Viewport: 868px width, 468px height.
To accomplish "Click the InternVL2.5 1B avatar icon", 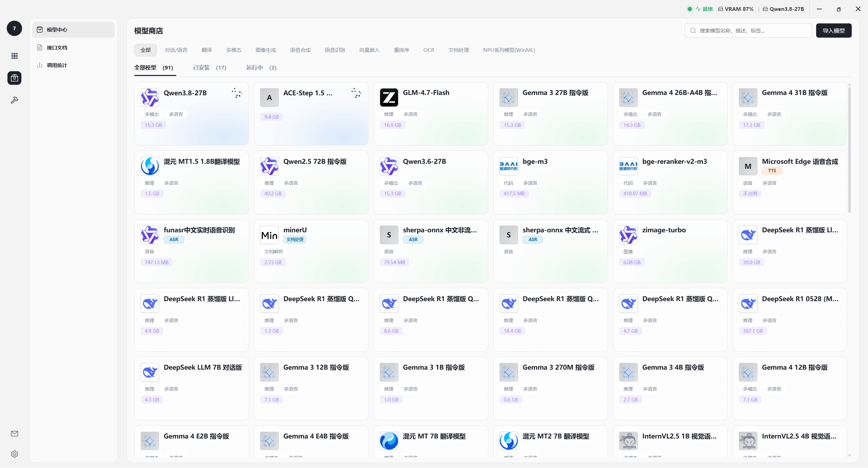I will pyautogui.click(x=628, y=441).
